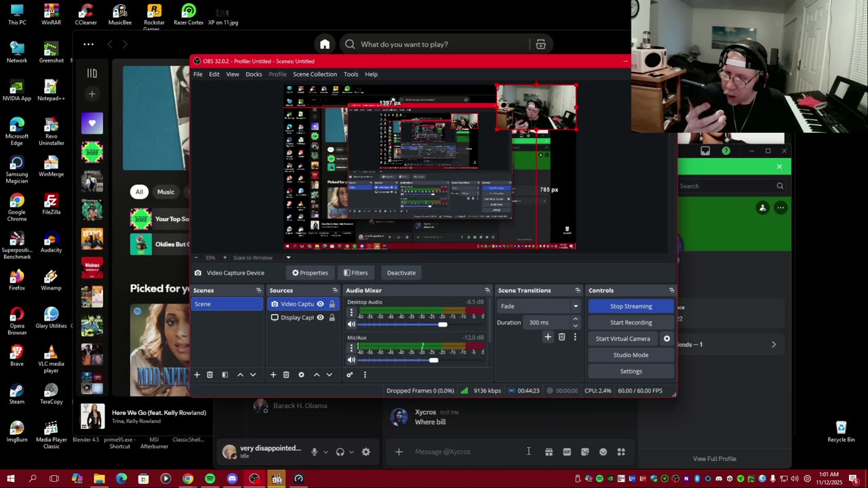This screenshot has width=868, height=488.
Task: Remove selected scene with the trash icon
Action: (x=210, y=375)
